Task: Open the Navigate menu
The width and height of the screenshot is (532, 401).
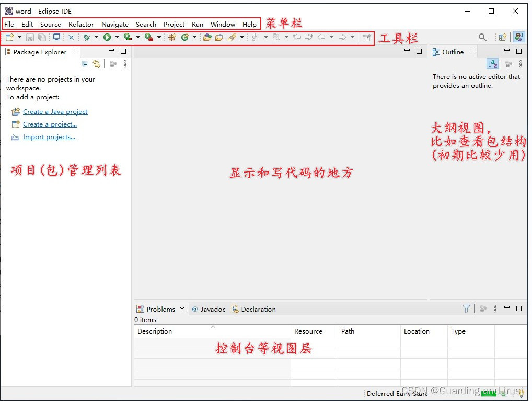Action: [115, 25]
